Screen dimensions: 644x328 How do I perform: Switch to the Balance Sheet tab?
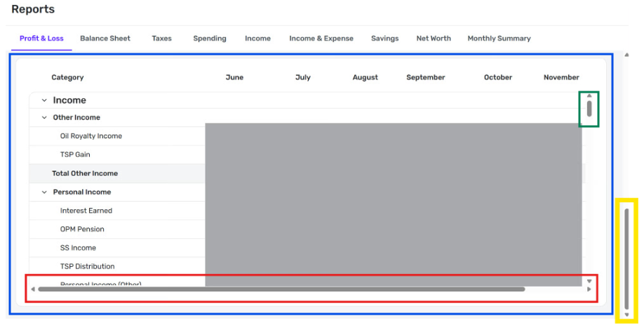[x=105, y=38]
